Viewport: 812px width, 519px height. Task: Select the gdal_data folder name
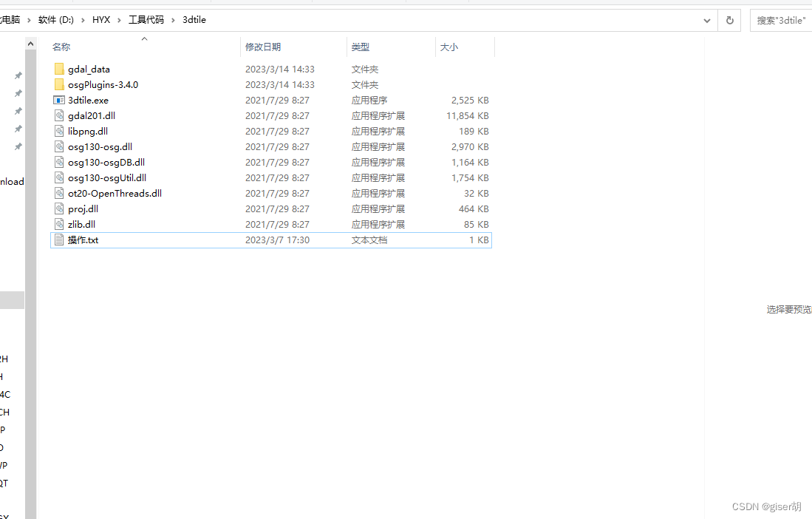[89, 69]
